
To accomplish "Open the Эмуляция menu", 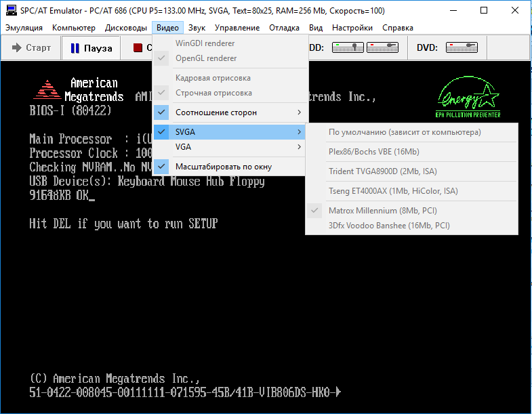I will pos(24,28).
